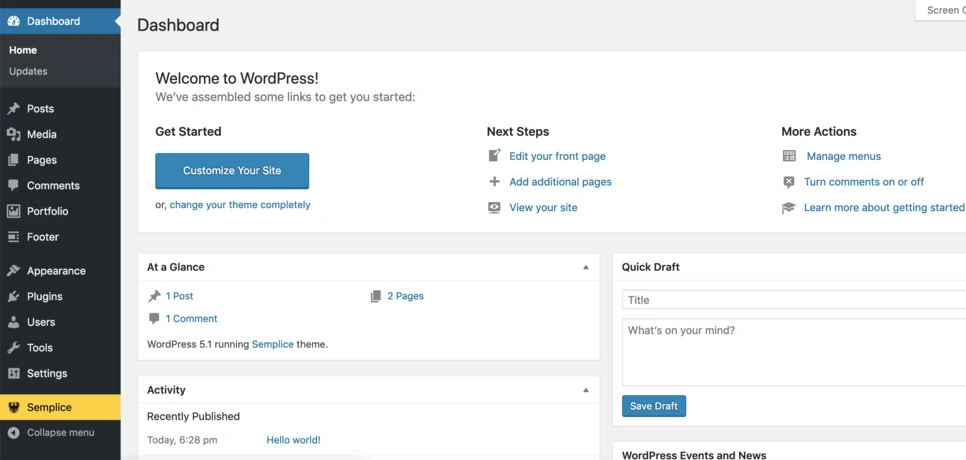Open the Settings menu item
This screenshot has width=966, height=460.
(x=47, y=374)
